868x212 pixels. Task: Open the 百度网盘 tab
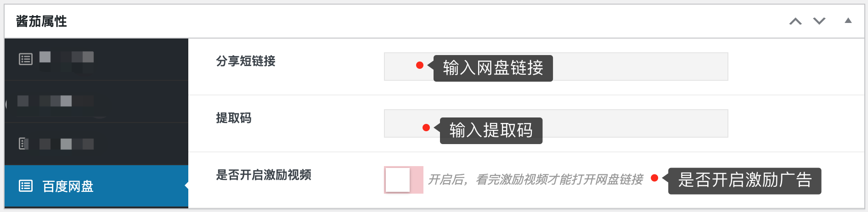tap(96, 186)
